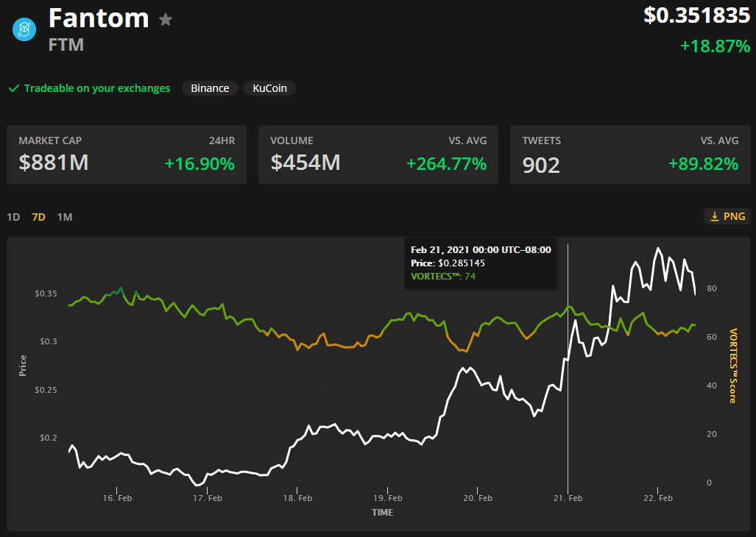Toggle the favorite star next to Fantom
Viewport: 756px width, 537px height.
166,20
